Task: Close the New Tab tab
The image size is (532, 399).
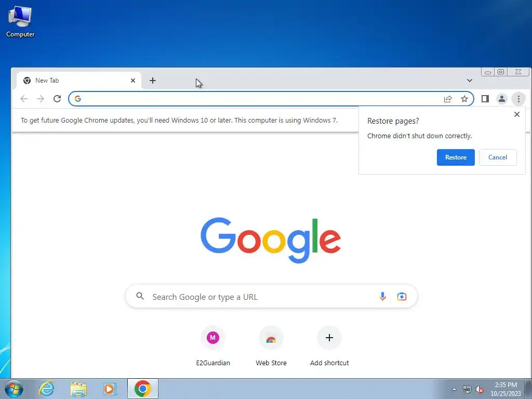Action: pyautogui.click(x=133, y=81)
